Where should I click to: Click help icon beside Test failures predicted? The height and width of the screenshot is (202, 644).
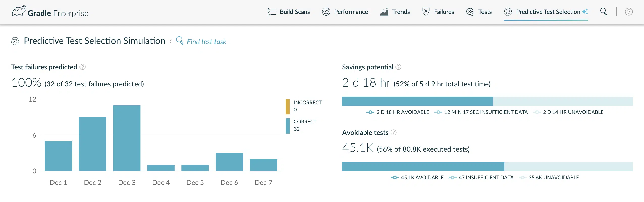point(83,67)
